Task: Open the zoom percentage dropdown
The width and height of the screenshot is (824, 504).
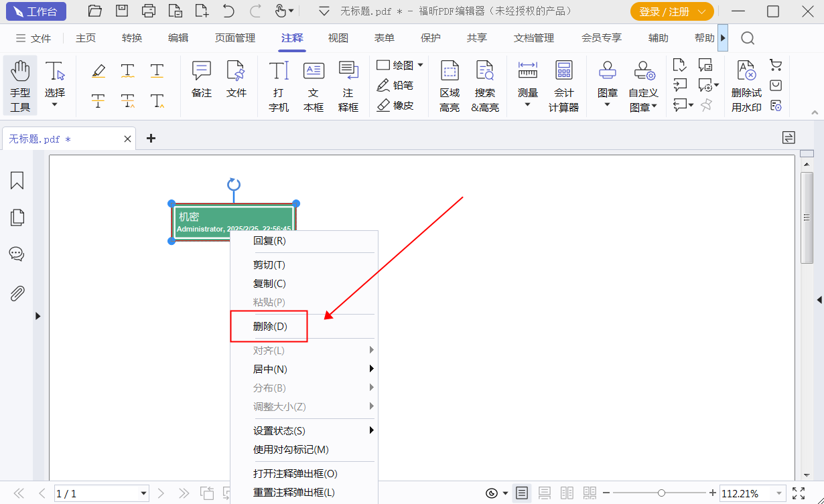Action: point(778,493)
